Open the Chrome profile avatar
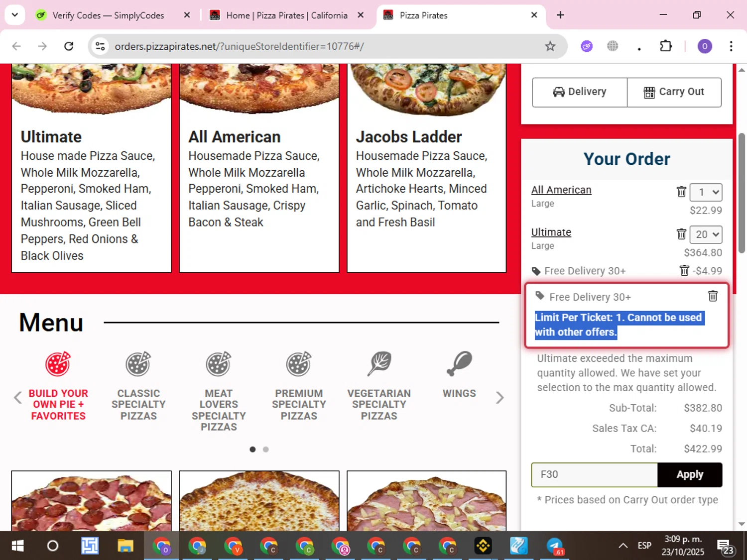 click(x=705, y=46)
